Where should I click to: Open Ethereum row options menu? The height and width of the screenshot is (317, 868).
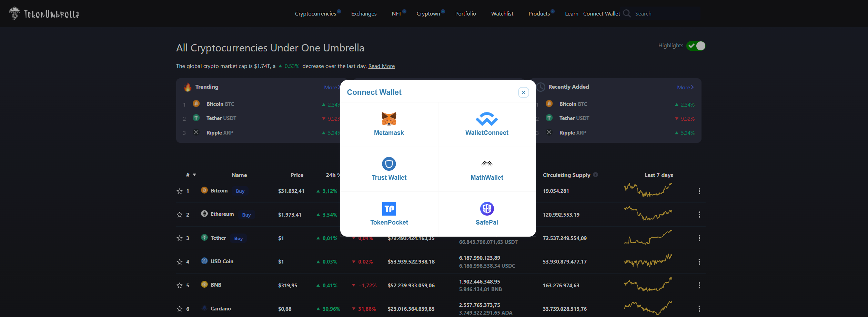point(699,215)
